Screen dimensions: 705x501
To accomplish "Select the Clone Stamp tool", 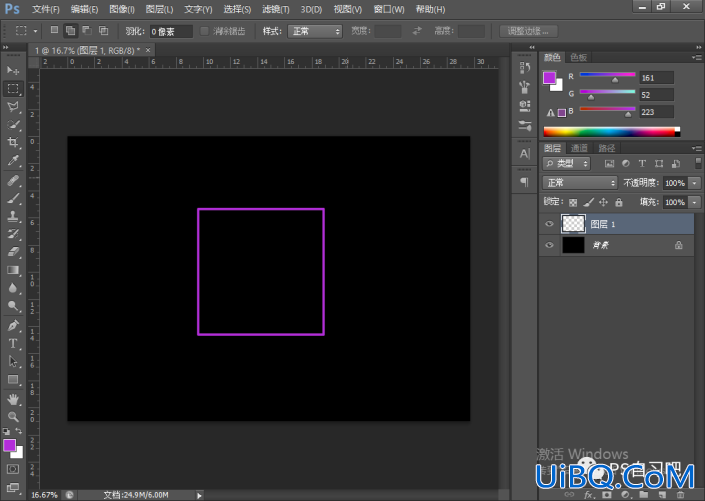I will point(13,216).
